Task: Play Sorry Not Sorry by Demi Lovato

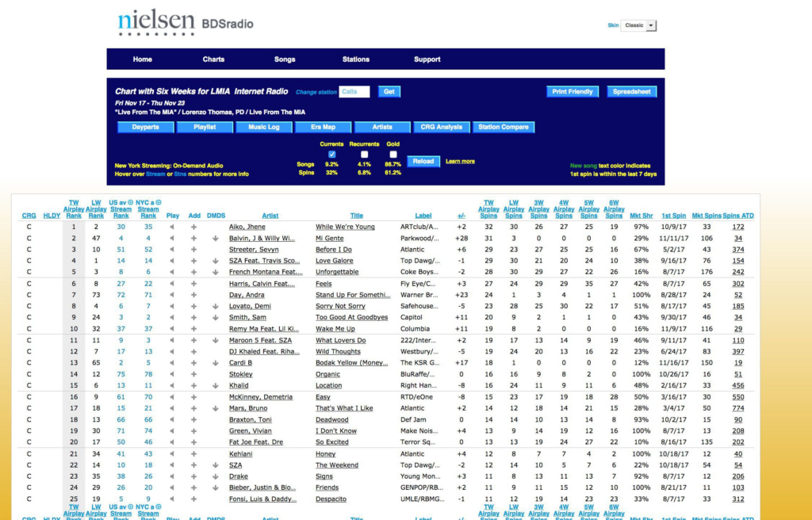Action: [172, 306]
